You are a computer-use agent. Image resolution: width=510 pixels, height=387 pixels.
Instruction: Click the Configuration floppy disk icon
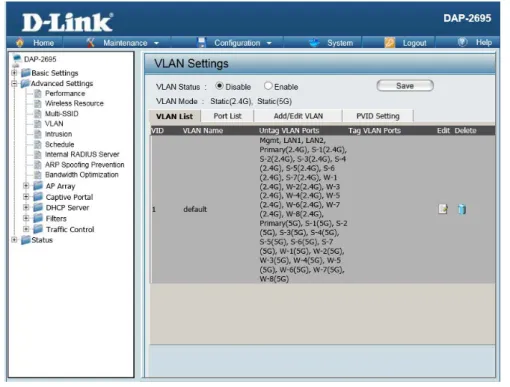click(201, 43)
